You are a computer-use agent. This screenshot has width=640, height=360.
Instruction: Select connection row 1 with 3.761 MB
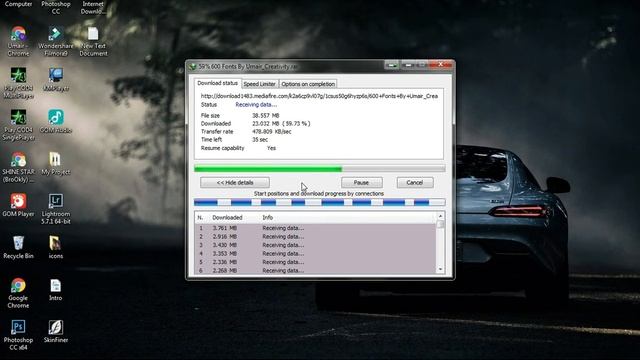click(x=316, y=228)
